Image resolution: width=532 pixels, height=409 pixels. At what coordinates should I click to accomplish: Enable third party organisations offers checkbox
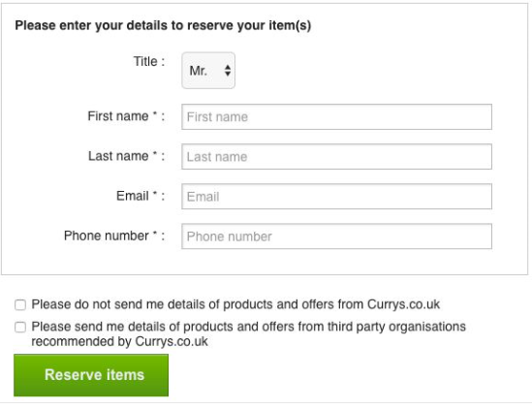[x=20, y=328]
